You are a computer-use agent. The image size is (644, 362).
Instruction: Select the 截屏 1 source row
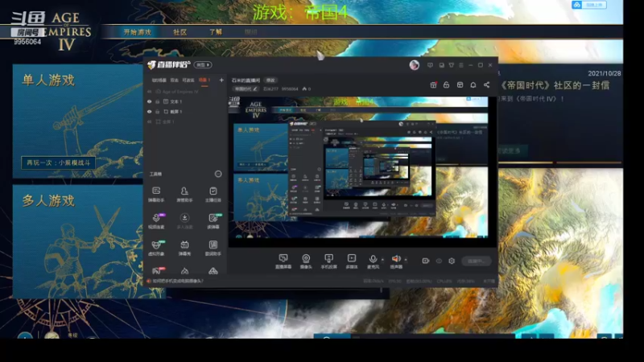click(x=185, y=111)
